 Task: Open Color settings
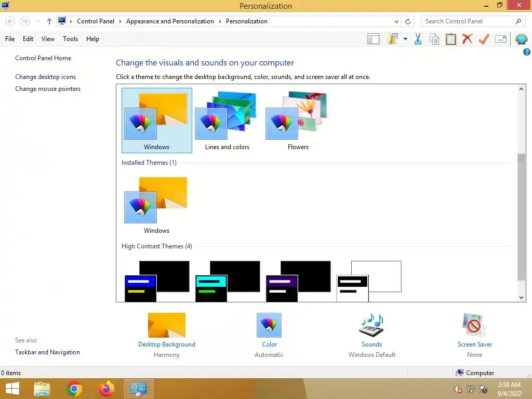click(x=269, y=335)
